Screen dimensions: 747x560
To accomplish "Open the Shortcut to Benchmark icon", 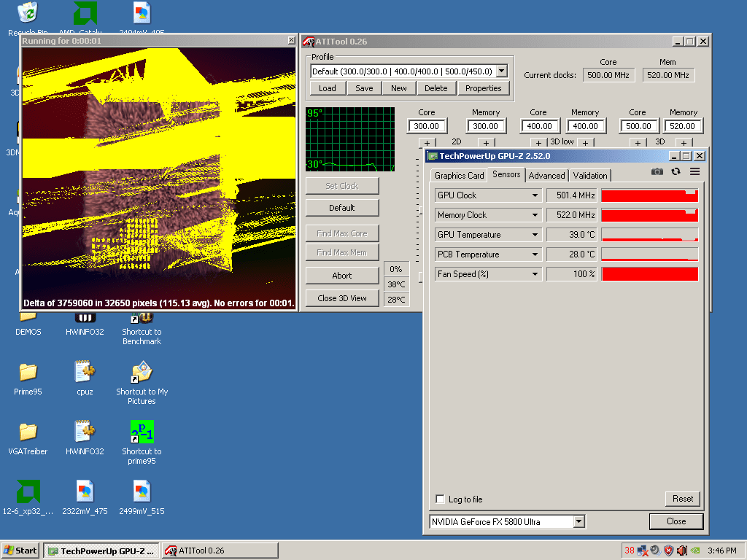I will tap(142, 330).
